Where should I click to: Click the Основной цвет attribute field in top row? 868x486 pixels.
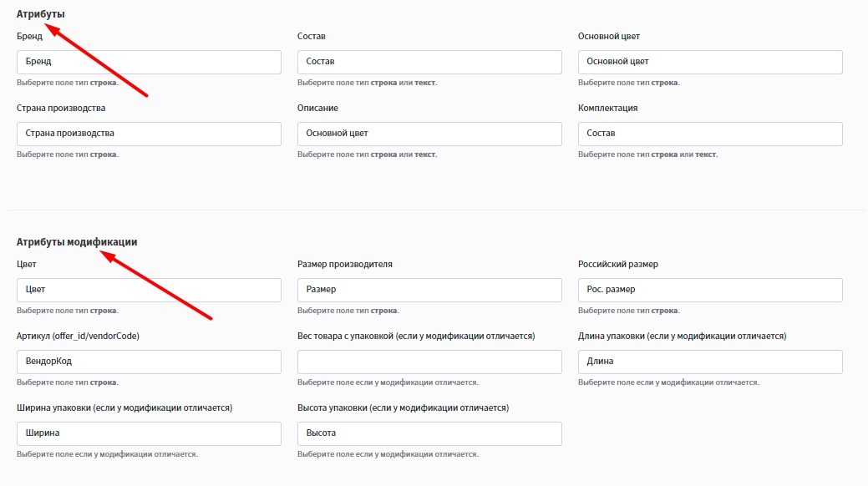(710, 62)
